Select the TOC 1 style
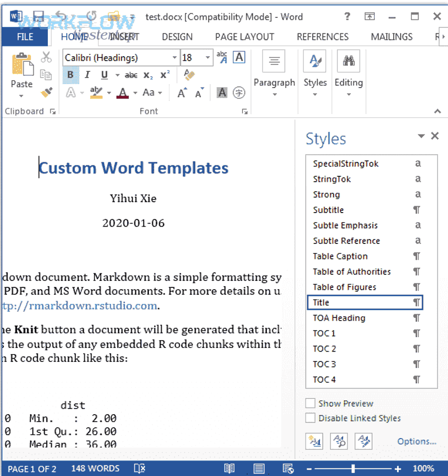Screen dimensions: 448x476 click(x=365, y=333)
